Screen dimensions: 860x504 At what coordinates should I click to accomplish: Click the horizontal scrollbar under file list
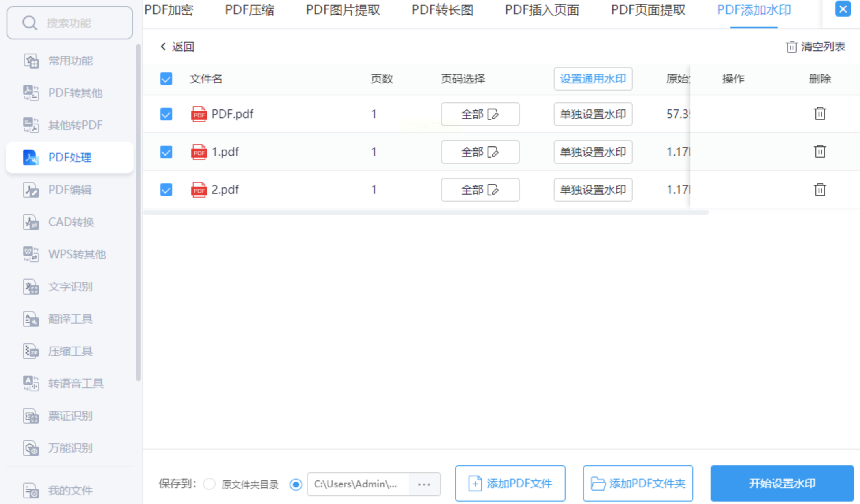(426, 213)
